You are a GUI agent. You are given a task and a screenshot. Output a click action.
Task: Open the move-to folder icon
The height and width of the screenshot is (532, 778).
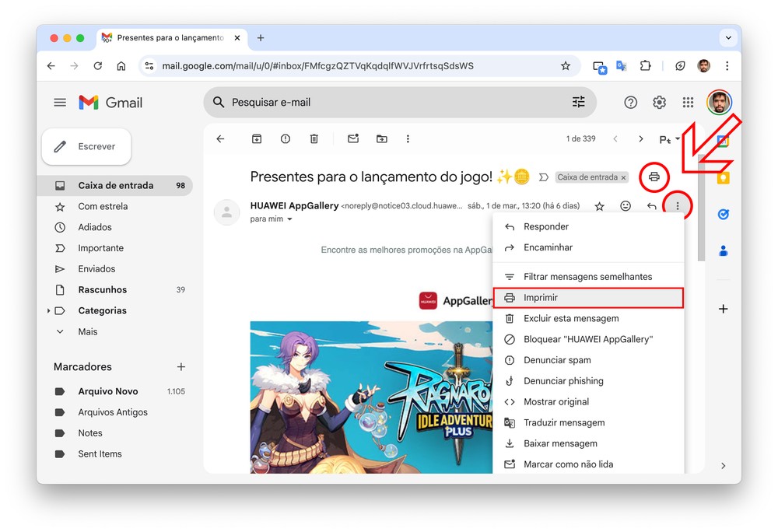381,139
